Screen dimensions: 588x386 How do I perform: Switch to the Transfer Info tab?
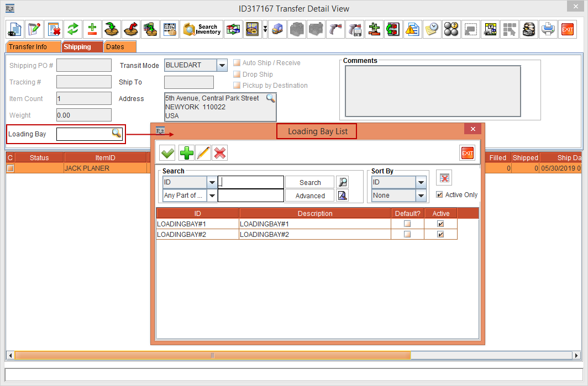point(28,47)
